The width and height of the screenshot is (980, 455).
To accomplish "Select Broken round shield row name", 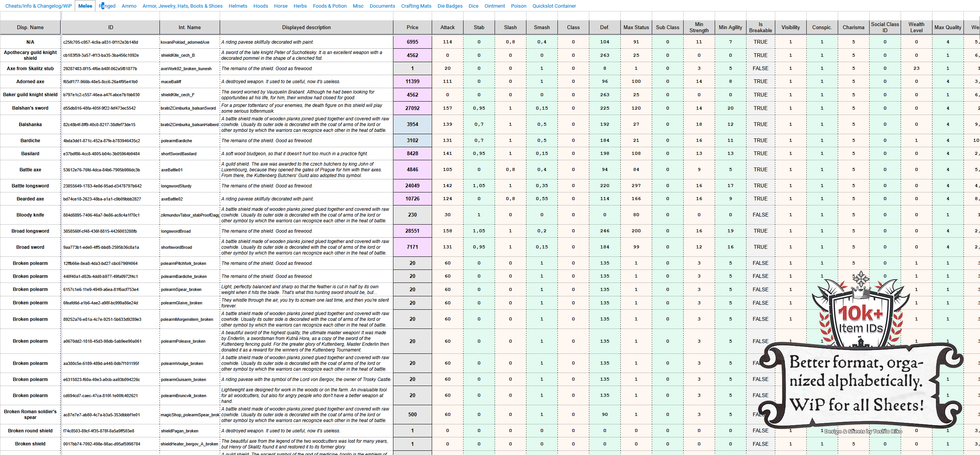I will (x=30, y=431).
